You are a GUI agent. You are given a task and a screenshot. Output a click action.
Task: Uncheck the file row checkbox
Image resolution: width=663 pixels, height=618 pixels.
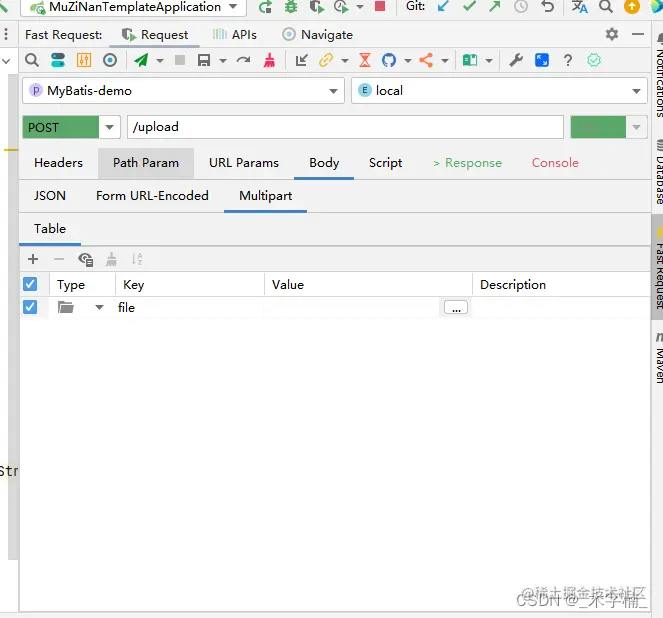[30, 307]
